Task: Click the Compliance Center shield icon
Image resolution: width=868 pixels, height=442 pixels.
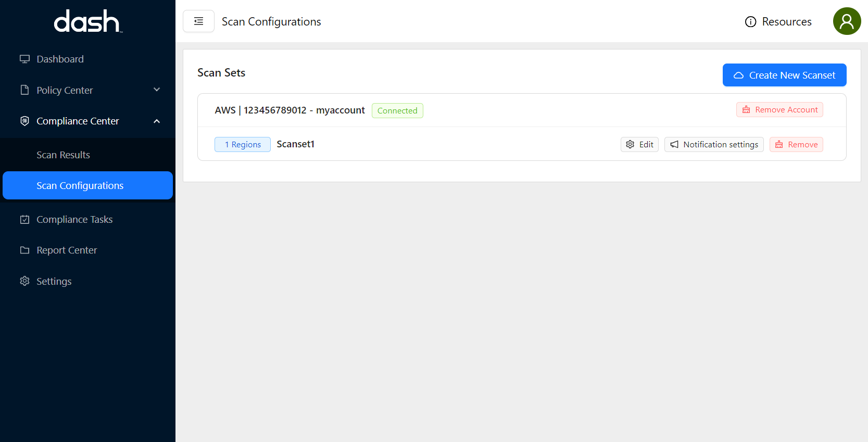Action: coord(24,121)
